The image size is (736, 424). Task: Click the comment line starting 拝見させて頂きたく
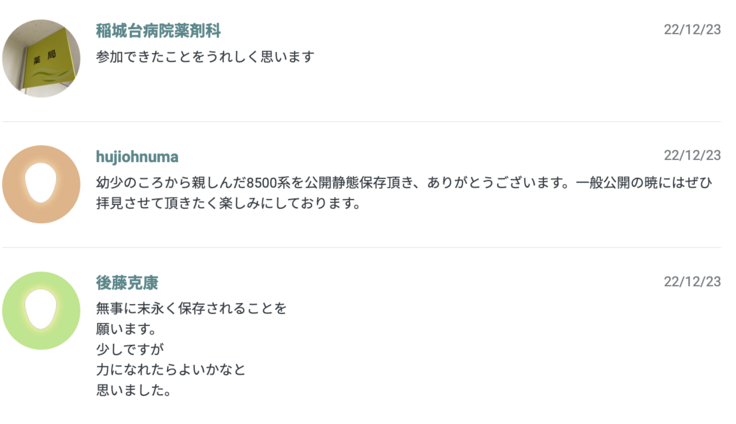click(x=228, y=203)
